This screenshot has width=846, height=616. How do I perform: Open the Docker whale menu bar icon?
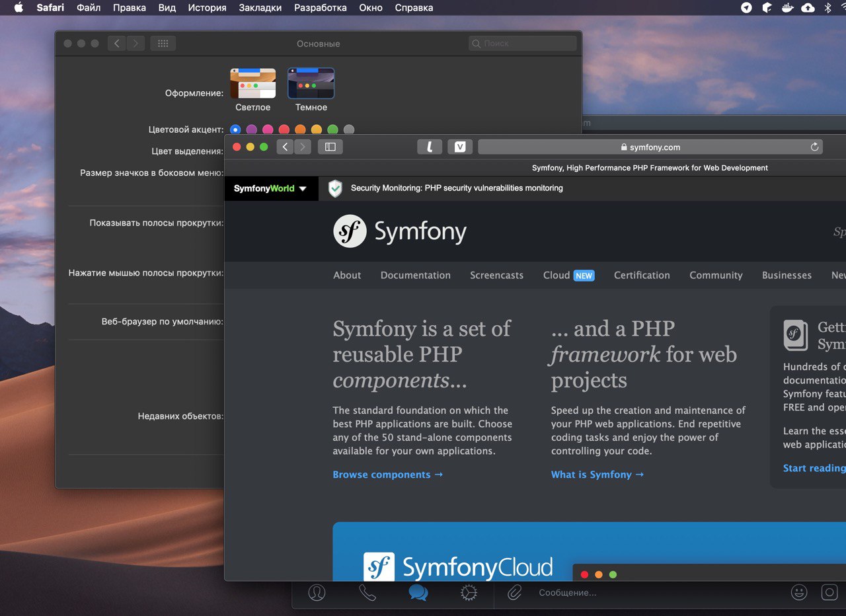787,8
